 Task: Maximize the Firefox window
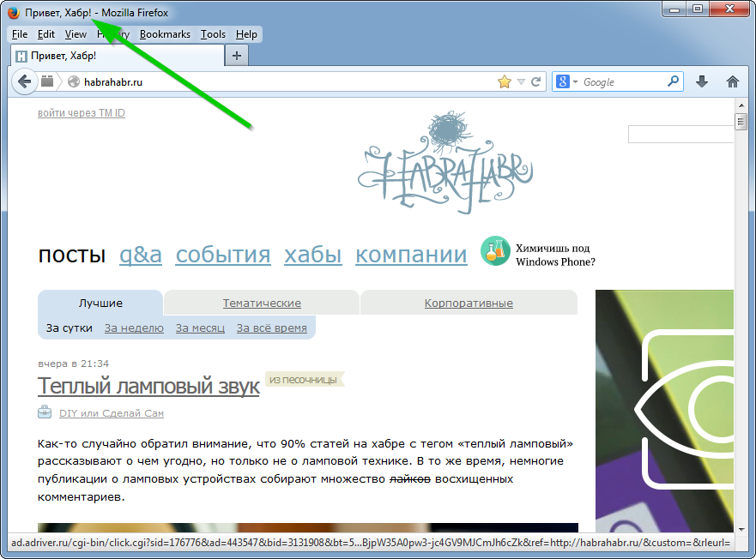pos(698,9)
